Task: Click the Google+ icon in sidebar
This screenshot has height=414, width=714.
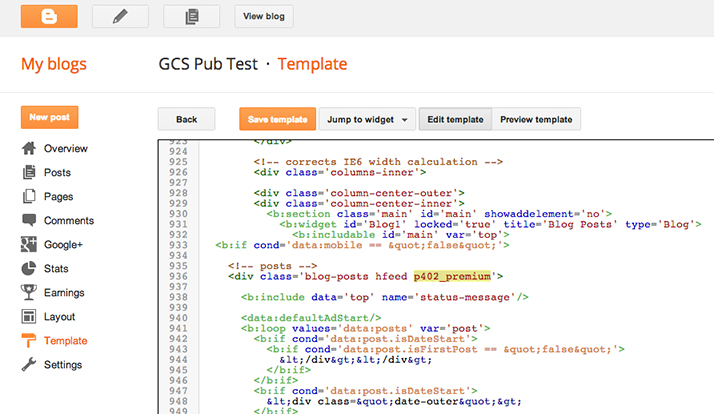Action: click(x=29, y=244)
